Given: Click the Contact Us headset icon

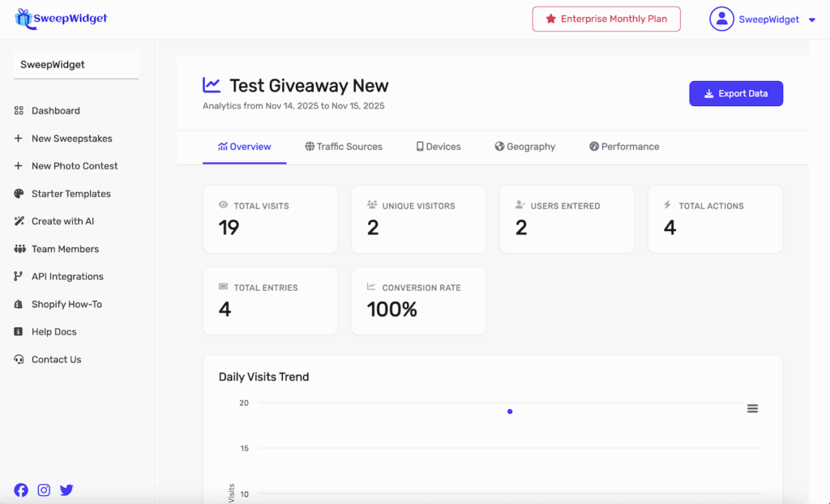Looking at the screenshot, I should (19, 360).
